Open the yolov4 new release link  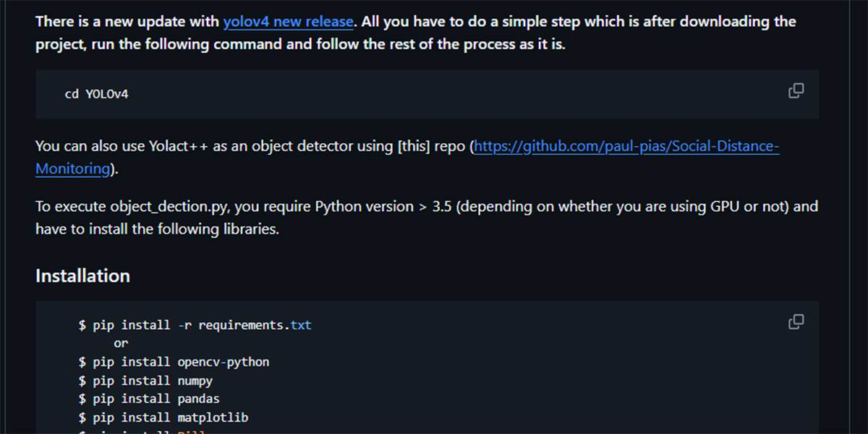(289, 22)
